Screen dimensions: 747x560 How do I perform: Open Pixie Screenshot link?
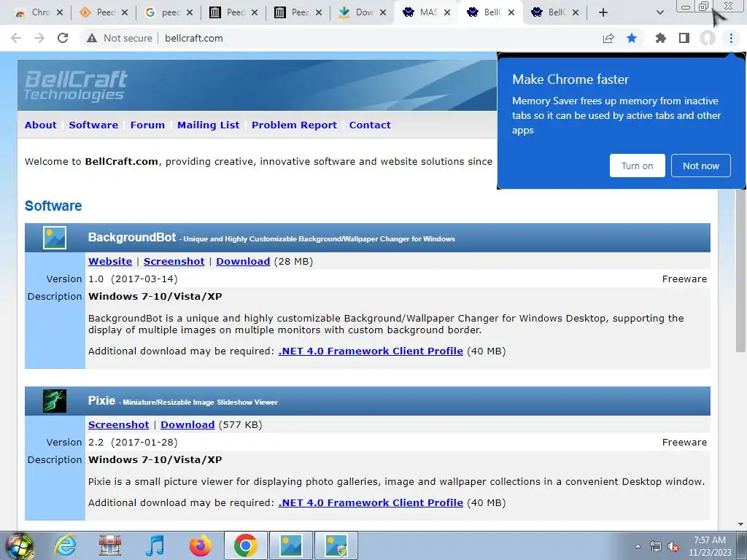119,425
